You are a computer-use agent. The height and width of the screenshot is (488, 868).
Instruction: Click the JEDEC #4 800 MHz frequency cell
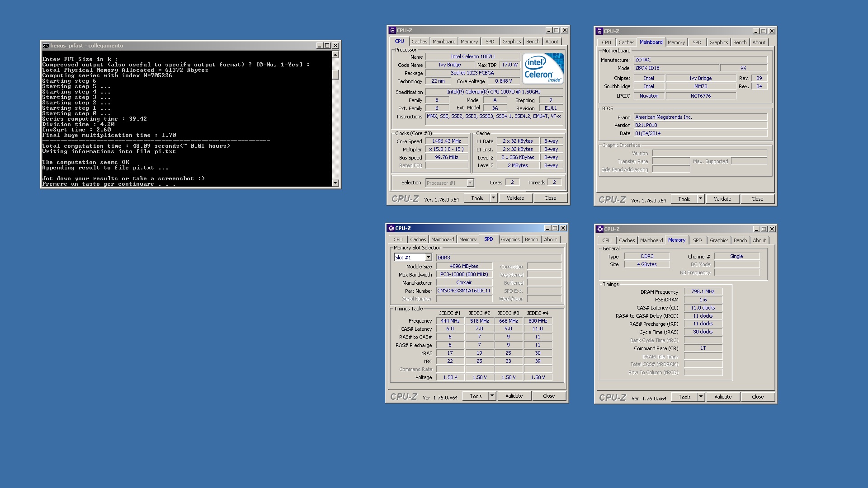coord(538,321)
